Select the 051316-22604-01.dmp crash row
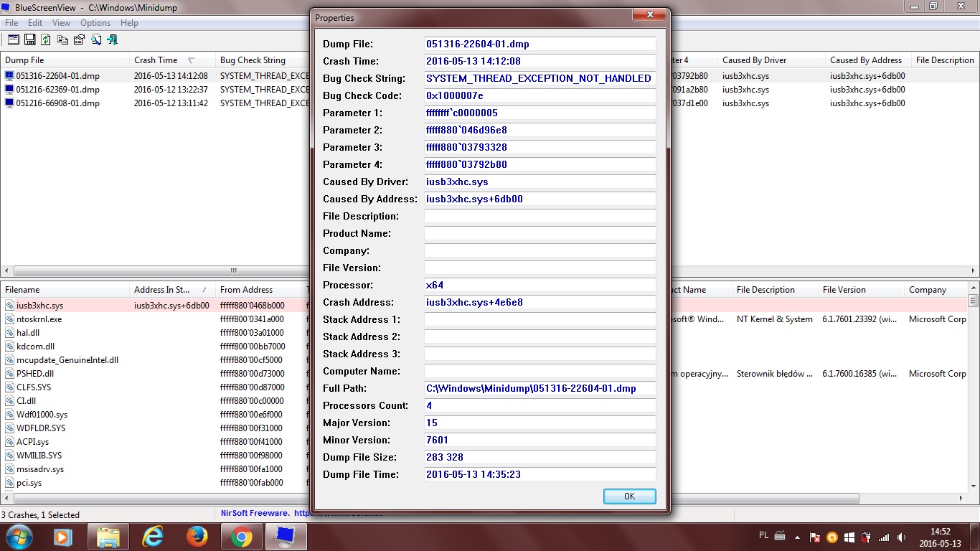 coord(154,76)
